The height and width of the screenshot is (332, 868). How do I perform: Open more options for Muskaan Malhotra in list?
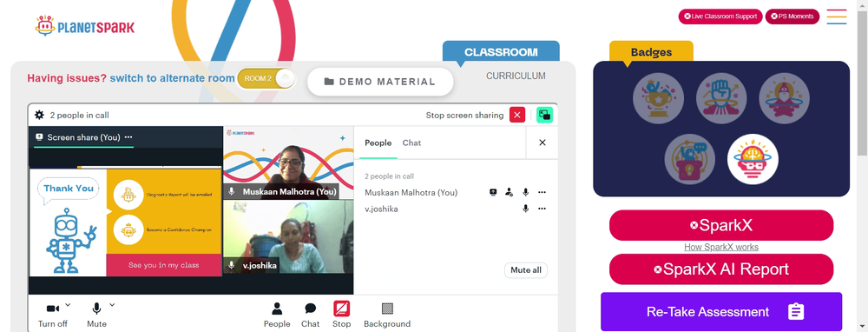click(542, 192)
